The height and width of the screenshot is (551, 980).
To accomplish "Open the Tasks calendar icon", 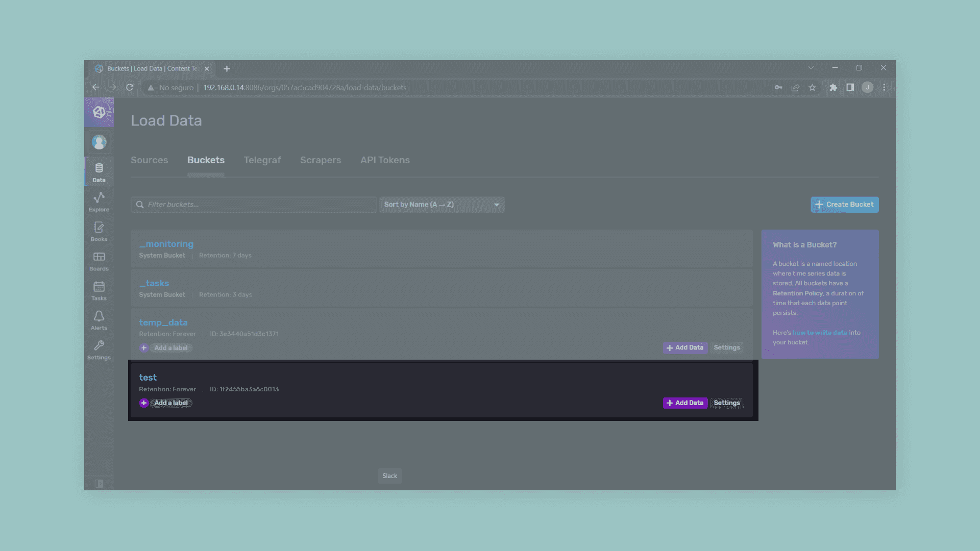I will (99, 290).
